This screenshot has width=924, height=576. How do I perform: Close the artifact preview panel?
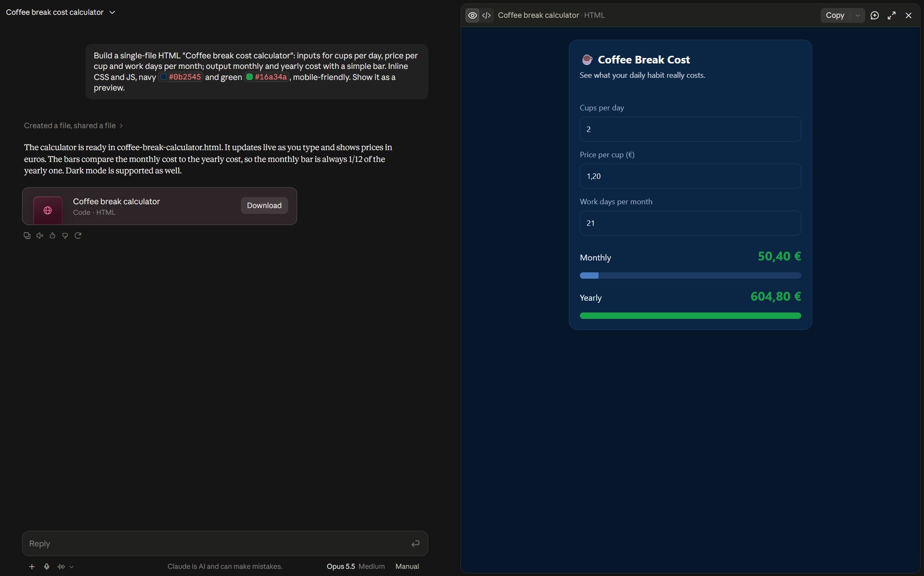pos(908,15)
